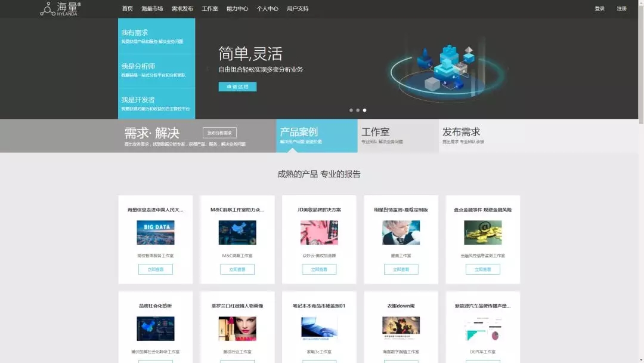Click the M&C洞察工作室 studio name

coord(237,256)
